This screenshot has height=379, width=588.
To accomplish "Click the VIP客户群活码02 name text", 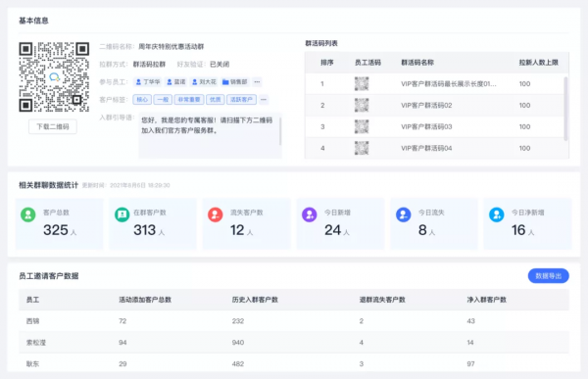I will [426, 106].
